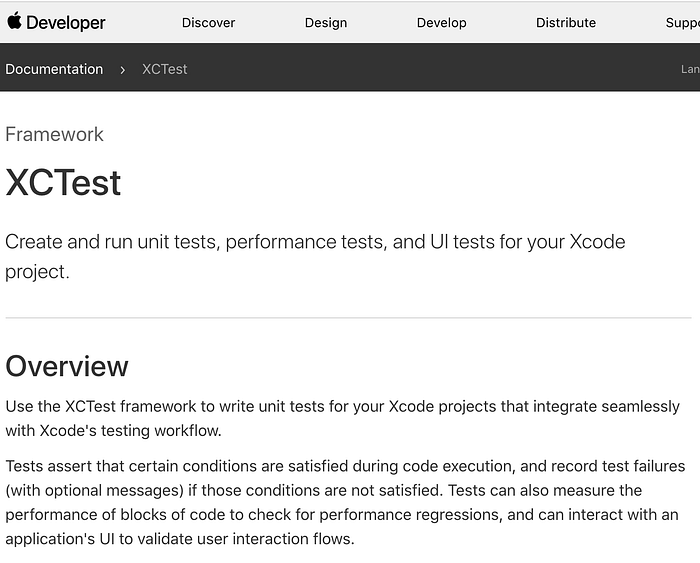Open the Develop navigation item
Viewport: 700px width, 563px height.
coord(441,22)
